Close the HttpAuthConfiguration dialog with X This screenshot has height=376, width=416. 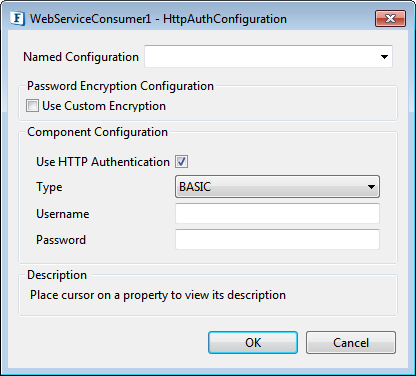point(390,18)
